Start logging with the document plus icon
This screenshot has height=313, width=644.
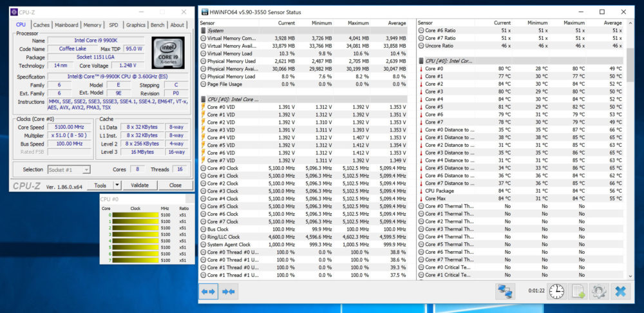click(578, 292)
